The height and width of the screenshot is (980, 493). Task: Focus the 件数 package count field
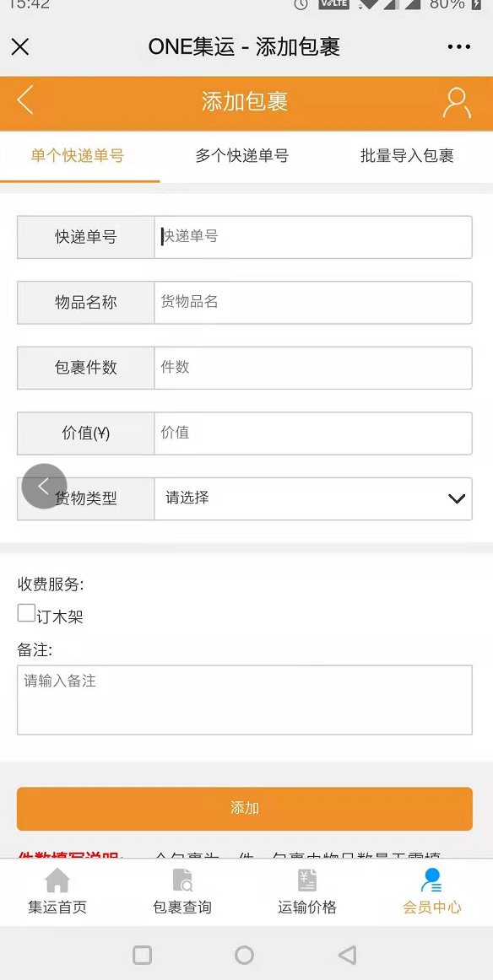pyautogui.click(x=313, y=368)
